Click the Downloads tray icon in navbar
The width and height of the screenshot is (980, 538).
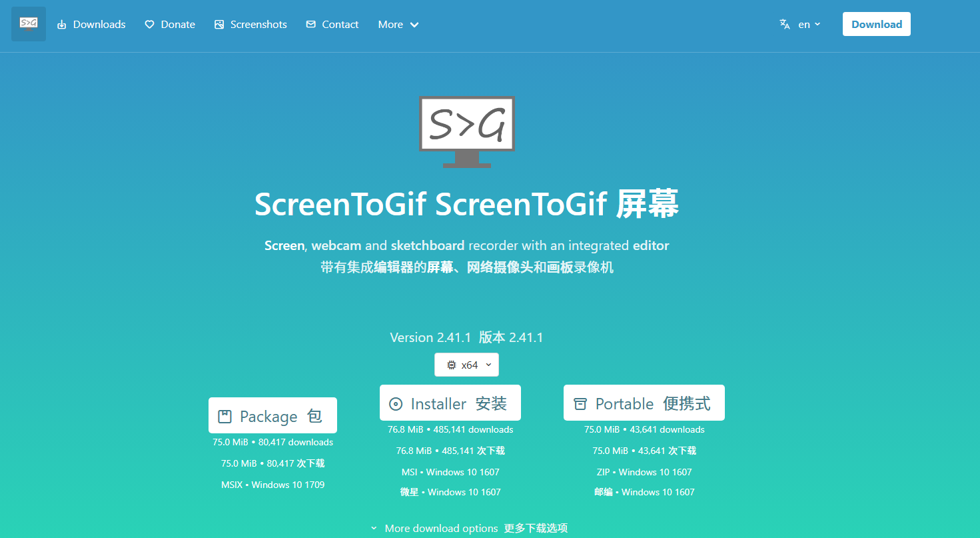(x=62, y=25)
